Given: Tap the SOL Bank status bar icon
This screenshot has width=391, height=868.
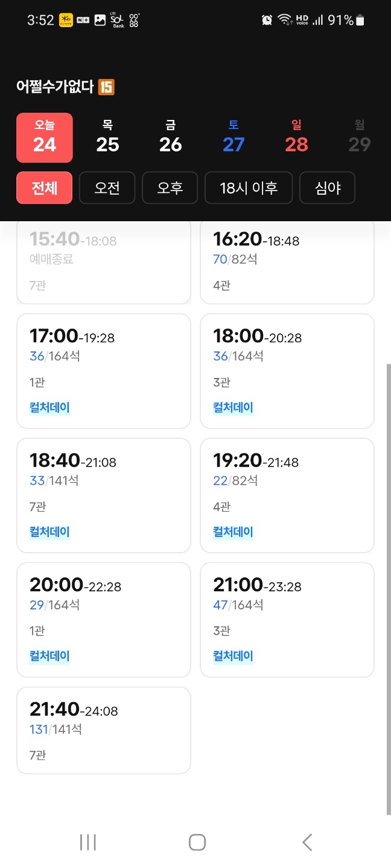Looking at the screenshot, I should click(118, 20).
